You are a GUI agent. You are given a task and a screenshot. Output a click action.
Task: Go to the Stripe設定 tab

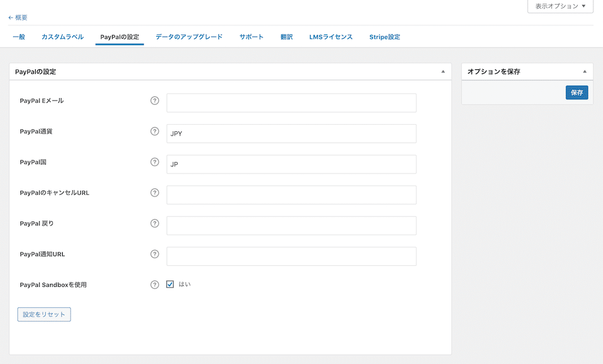coord(385,37)
